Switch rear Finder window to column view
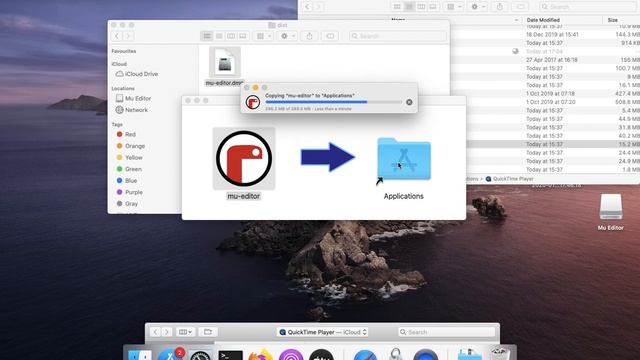The height and width of the screenshot is (360, 640). pos(421,7)
